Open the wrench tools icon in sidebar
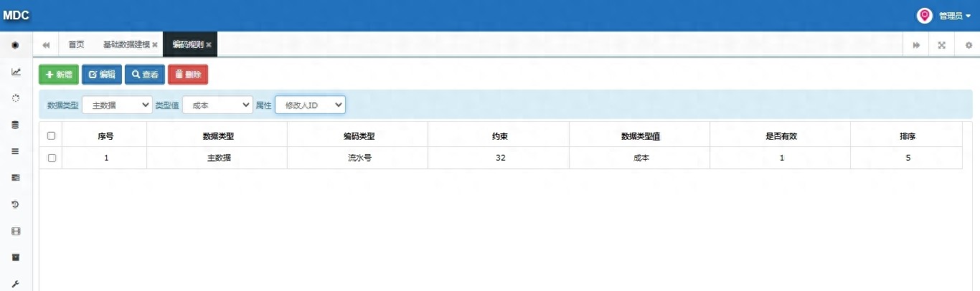The image size is (980, 291). (x=16, y=284)
